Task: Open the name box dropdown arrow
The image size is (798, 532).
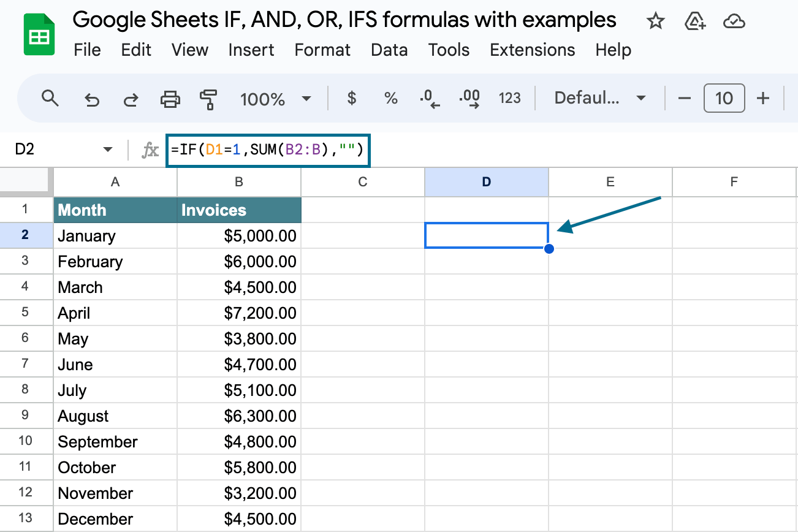Action: coord(108,150)
